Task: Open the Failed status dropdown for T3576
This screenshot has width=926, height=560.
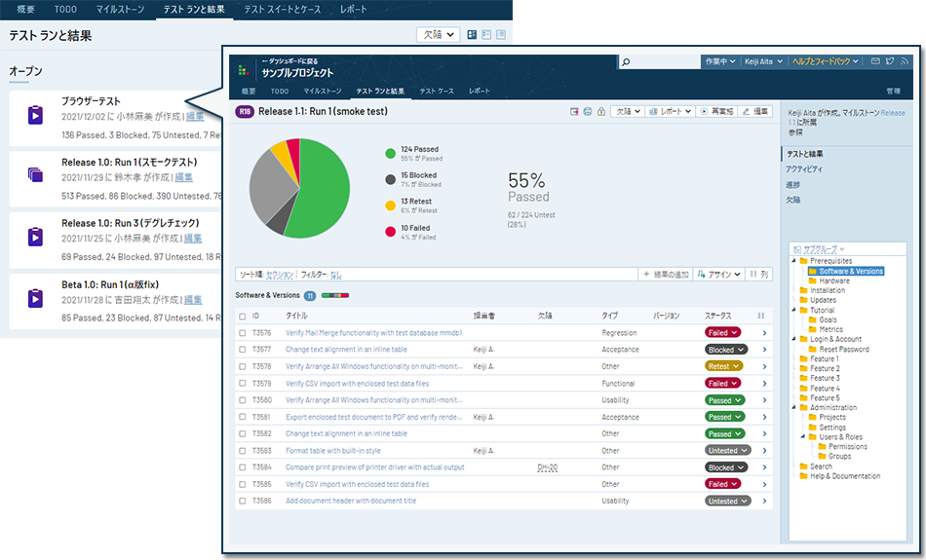Action: click(722, 333)
